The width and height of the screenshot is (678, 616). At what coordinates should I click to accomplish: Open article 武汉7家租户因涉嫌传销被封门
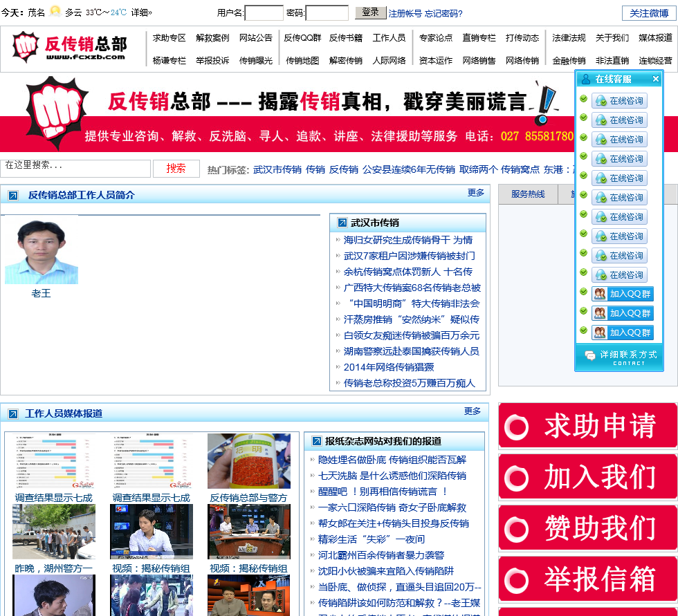pos(409,256)
